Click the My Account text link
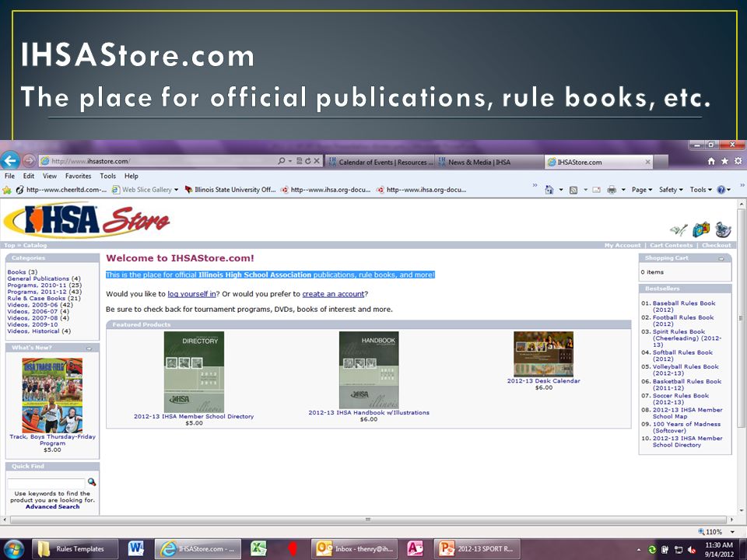Image resolution: width=747 pixels, height=560 pixels. [622, 245]
